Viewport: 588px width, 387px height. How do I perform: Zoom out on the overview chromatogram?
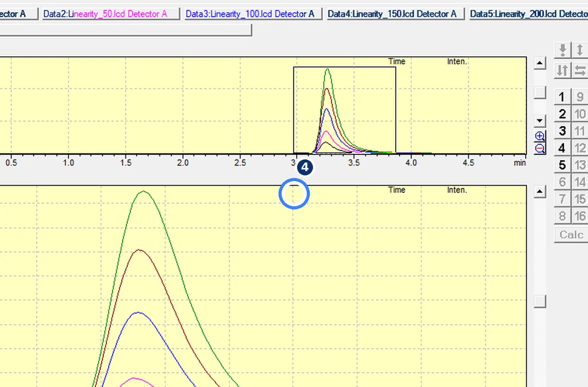[540, 149]
